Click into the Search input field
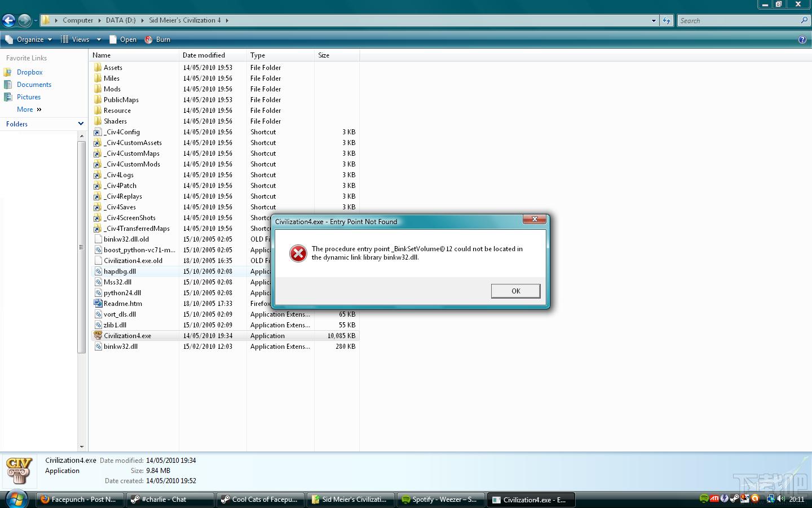 (739, 20)
